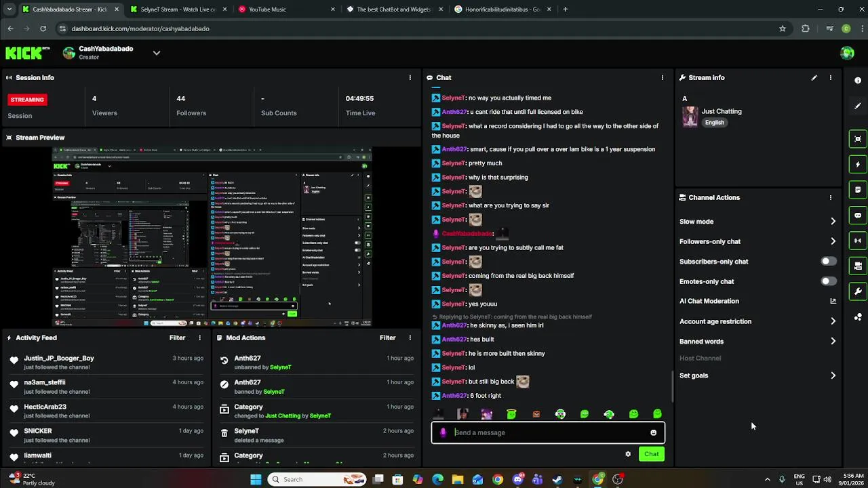Viewport: 868px width, 488px height.
Task: Click the info icon in right sidebar
Action: [858, 81]
